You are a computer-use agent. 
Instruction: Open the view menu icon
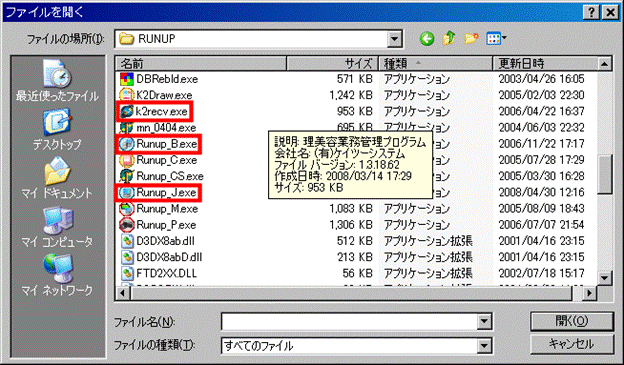(496, 39)
